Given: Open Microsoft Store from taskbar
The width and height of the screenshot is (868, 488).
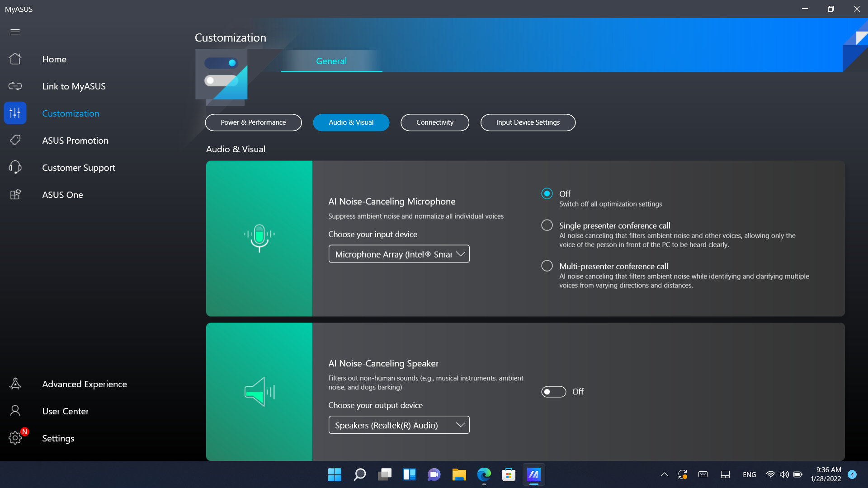Looking at the screenshot, I should click(x=509, y=474).
